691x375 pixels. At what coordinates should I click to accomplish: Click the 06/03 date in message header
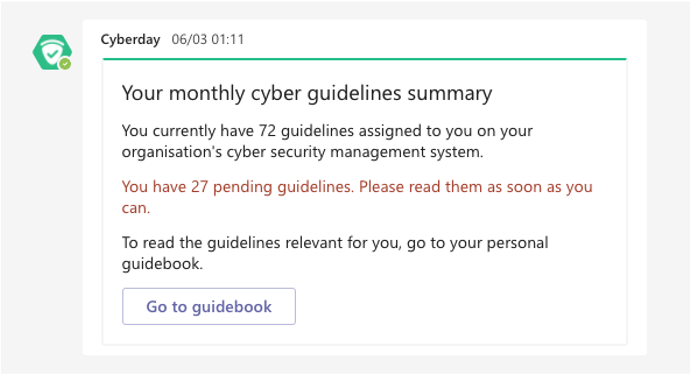pos(189,39)
